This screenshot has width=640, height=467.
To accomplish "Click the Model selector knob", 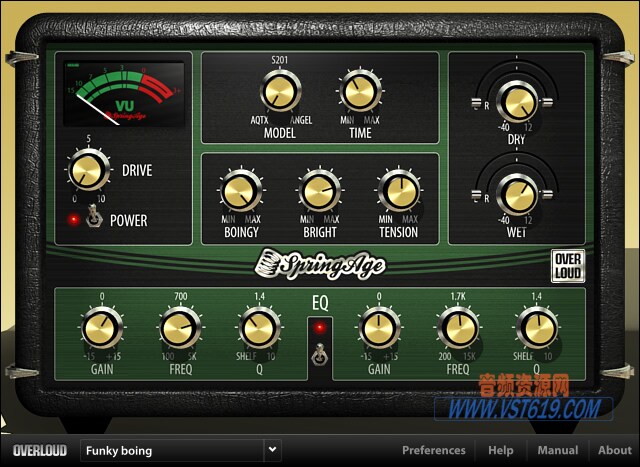I will (x=279, y=93).
